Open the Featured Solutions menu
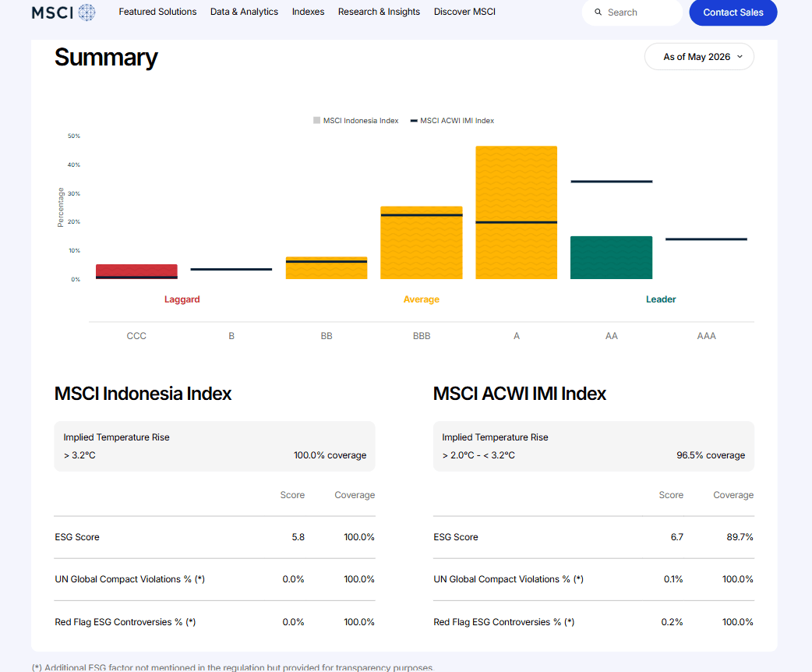 157,12
